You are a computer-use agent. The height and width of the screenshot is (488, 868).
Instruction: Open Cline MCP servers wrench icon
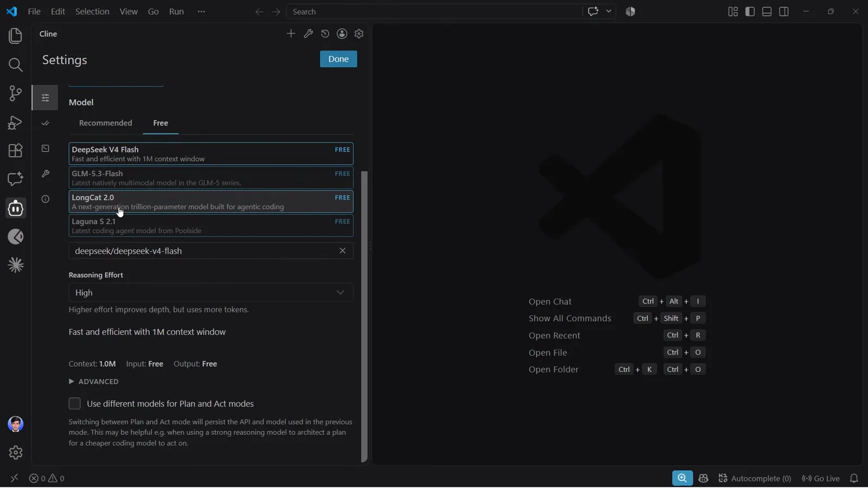(x=309, y=34)
